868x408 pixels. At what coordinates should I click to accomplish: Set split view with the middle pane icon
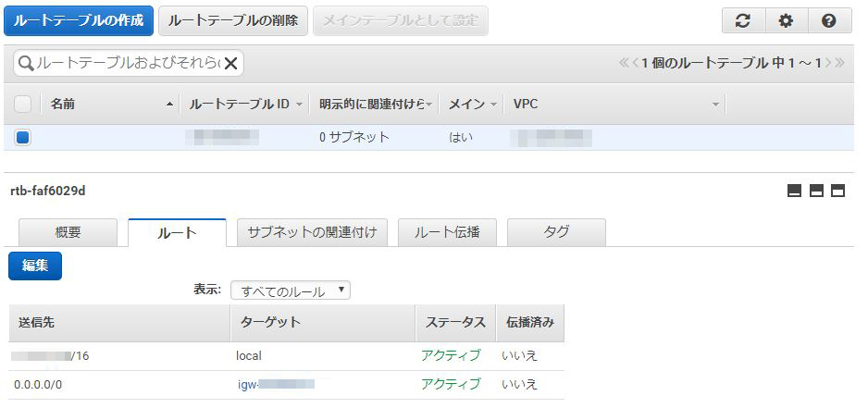point(816,191)
